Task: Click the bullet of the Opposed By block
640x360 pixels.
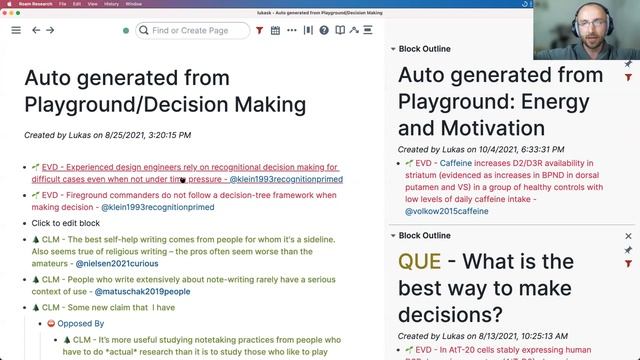Action: pyautogui.click(x=40, y=324)
